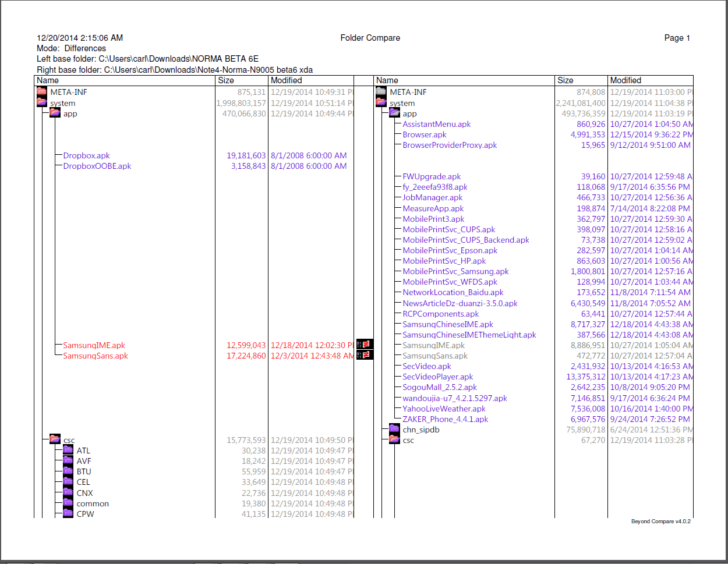The height and width of the screenshot is (564, 728).
Task: Click the fy_2eeefa93f8.apk file name
Action: pos(435,187)
